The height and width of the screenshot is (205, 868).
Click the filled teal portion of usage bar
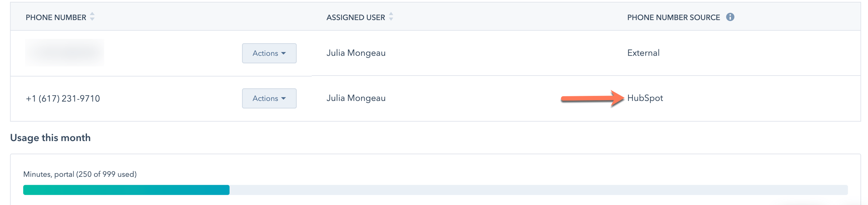[x=126, y=190]
